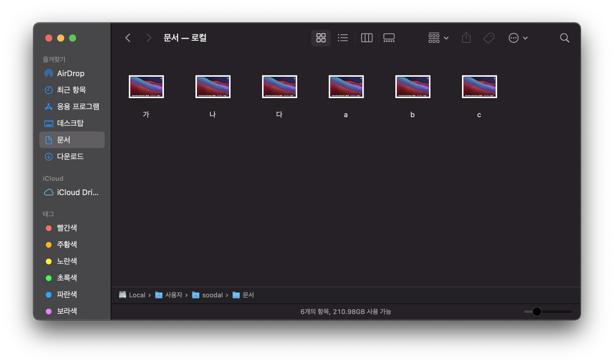This screenshot has width=614, height=364.
Task: Click the search magnifier icon
Action: point(564,38)
